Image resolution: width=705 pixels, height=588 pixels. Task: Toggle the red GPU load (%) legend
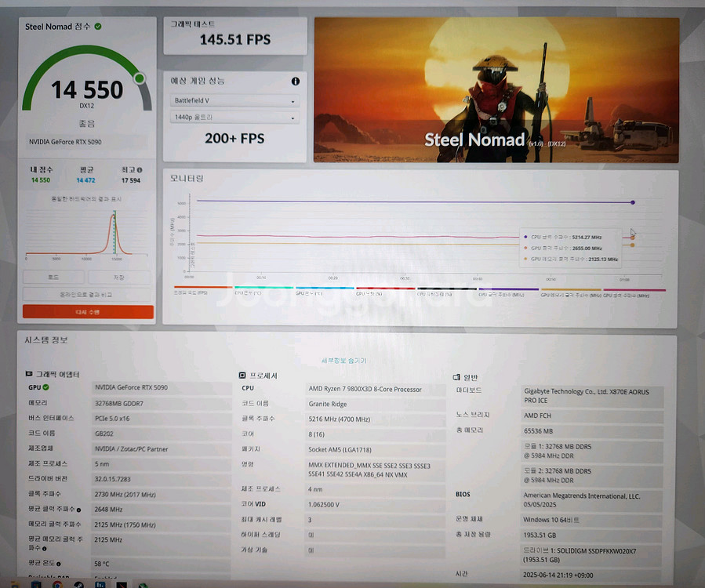click(x=385, y=291)
